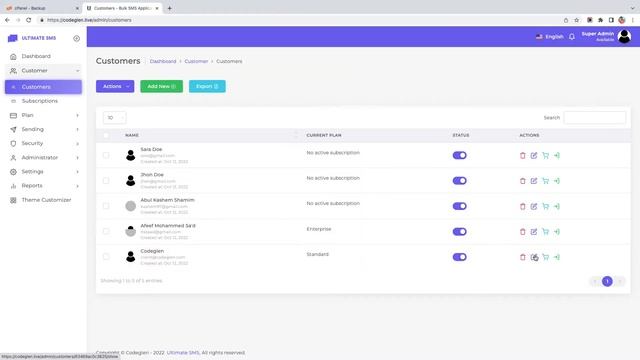This screenshot has width=640, height=360.
Task: Open the cart icon for Codeglen
Action: (x=545, y=257)
